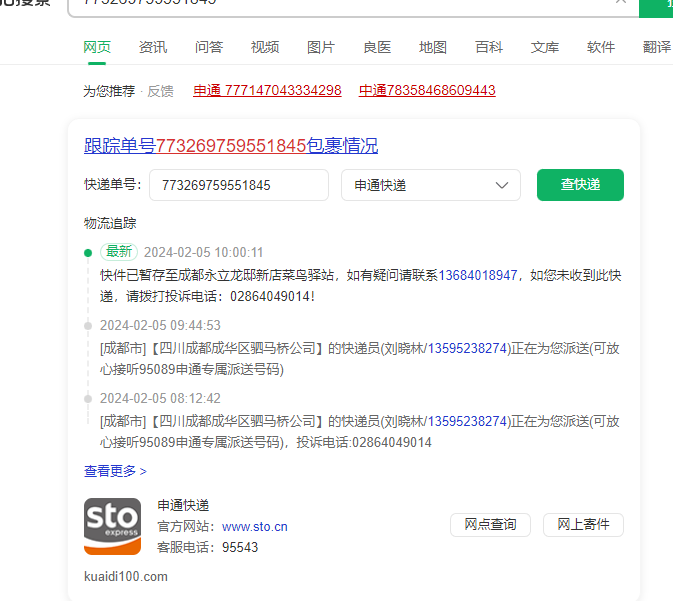Image resolution: width=673 pixels, height=601 pixels.
Task: Switch to the 软件 tab
Action: pyautogui.click(x=601, y=47)
